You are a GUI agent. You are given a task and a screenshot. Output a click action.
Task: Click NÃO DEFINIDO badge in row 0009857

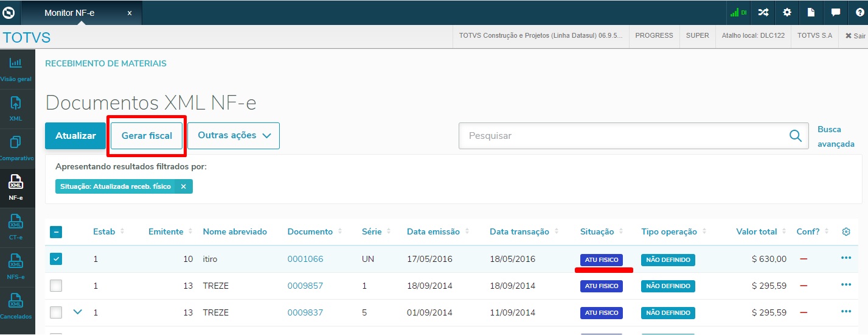pos(668,286)
